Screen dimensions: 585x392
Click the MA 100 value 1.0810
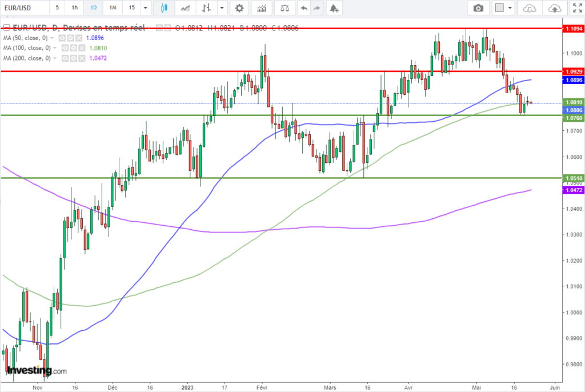click(x=98, y=48)
